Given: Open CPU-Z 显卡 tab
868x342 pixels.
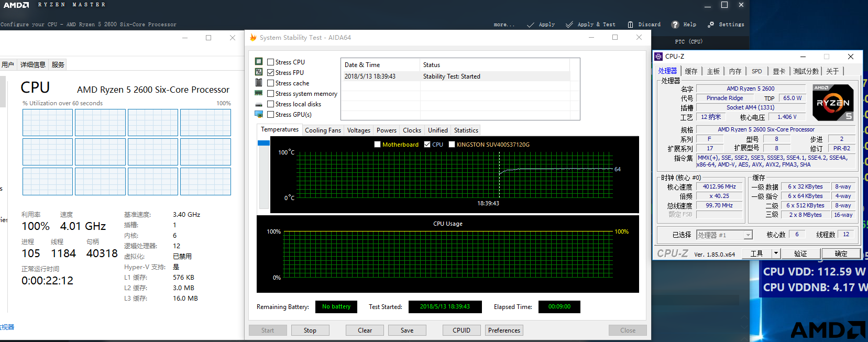Looking at the screenshot, I should [779, 71].
